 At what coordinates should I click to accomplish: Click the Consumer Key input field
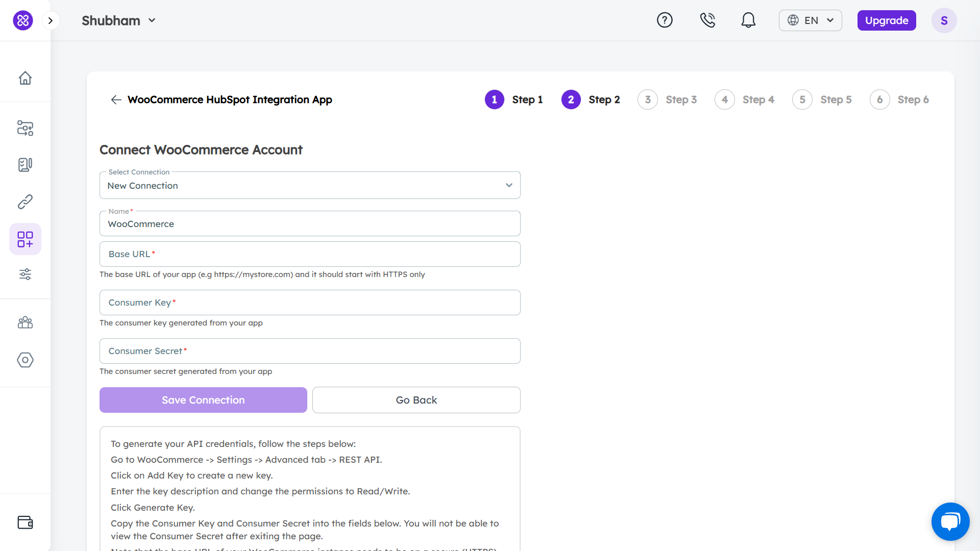310,303
